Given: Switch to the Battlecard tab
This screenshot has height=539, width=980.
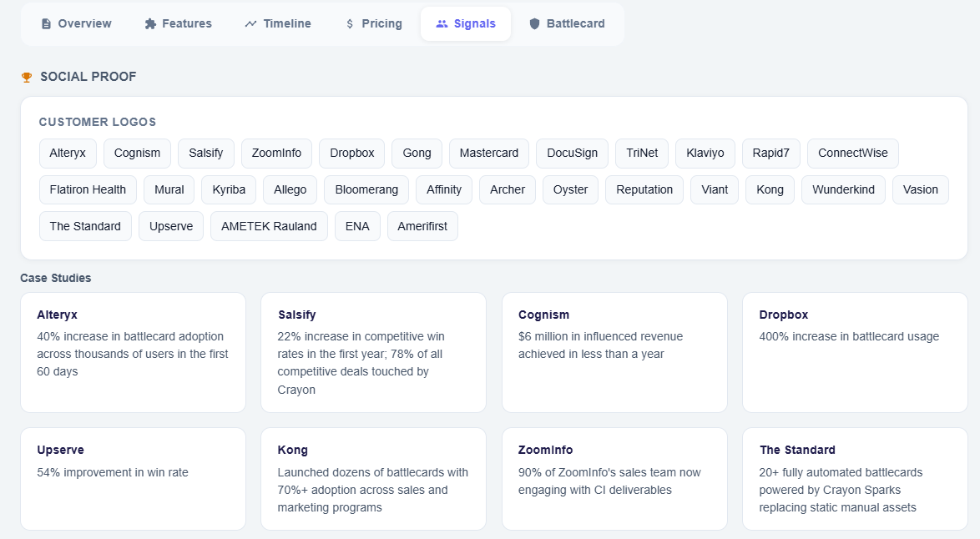Looking at the screenshot, I should pyautogui.click(x=567, y=23).
